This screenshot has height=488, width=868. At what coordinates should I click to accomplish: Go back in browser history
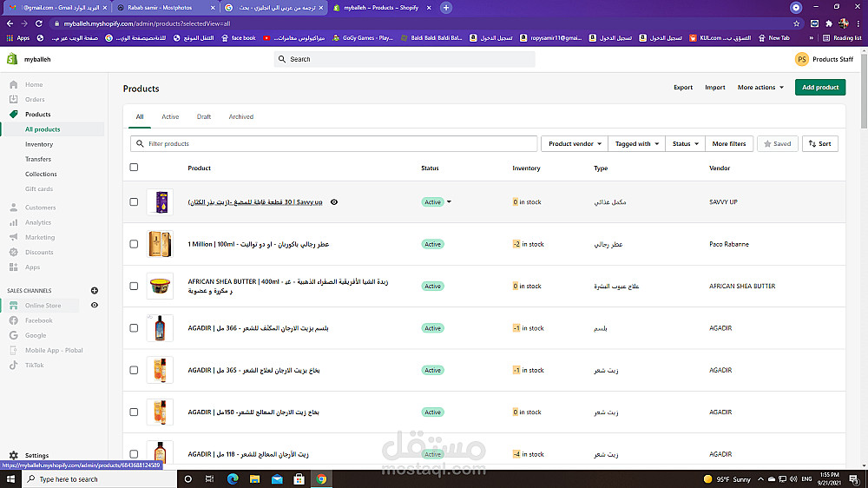pyautogui.click(x=10, y=23)
